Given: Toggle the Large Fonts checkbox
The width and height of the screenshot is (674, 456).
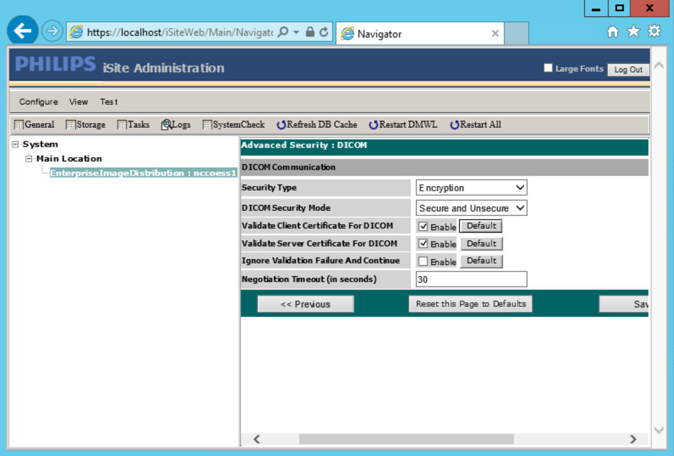Looking at the screenshot, I should [x=548, y=68].
